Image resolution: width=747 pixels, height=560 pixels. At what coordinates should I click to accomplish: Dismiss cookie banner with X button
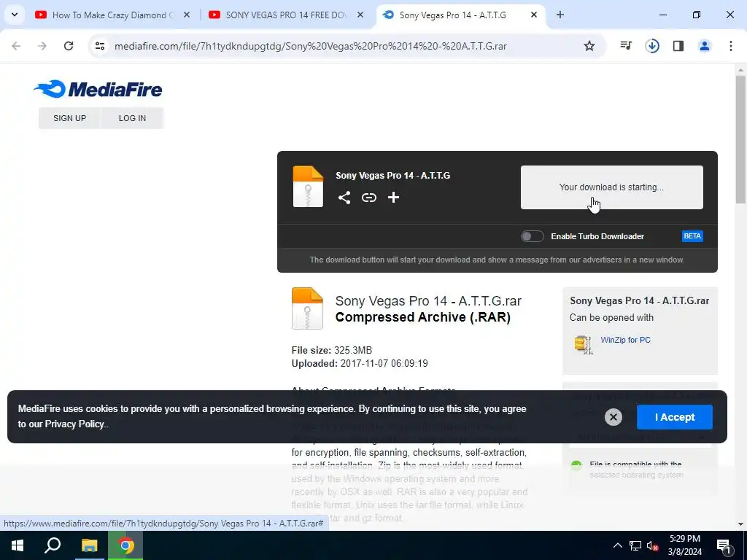(x=614, y=417)
